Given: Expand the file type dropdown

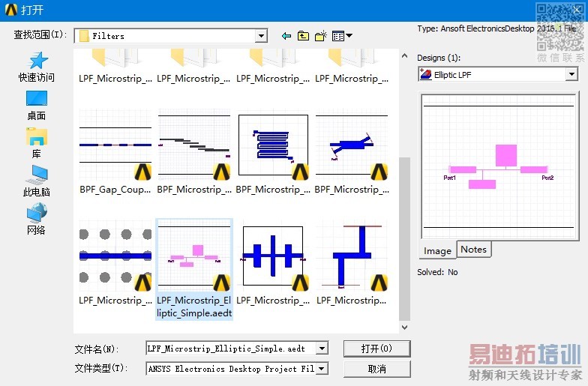Looking at the screenshot, I should click(322, 369).
